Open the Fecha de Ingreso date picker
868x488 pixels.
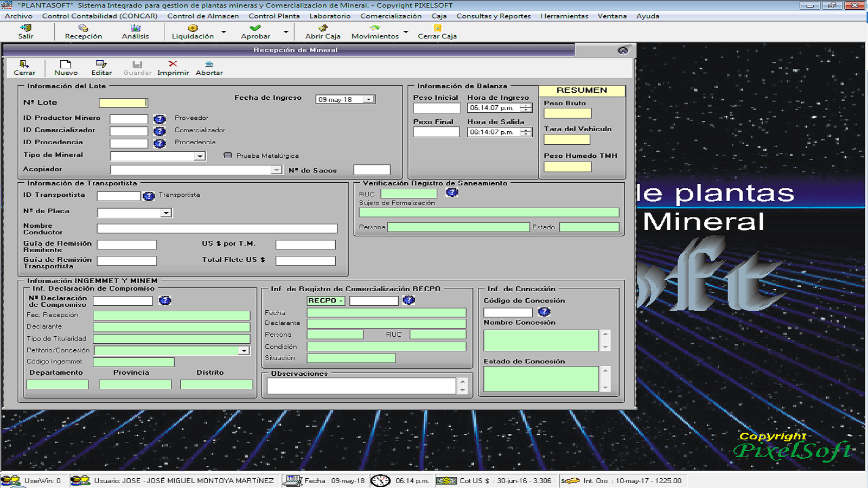click(x=369, y=100)
